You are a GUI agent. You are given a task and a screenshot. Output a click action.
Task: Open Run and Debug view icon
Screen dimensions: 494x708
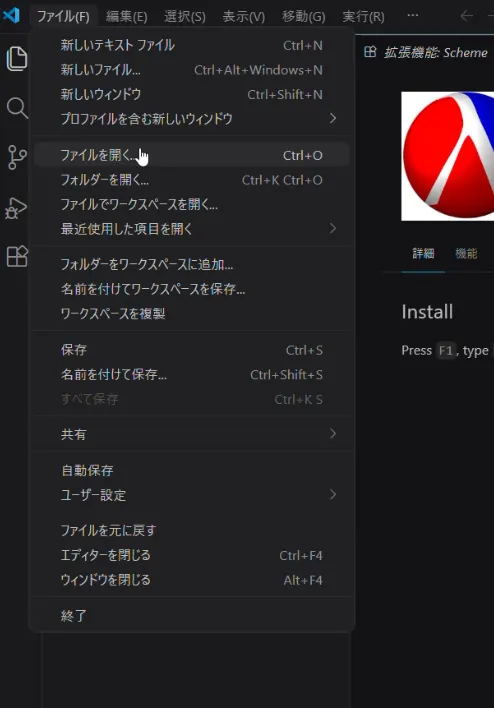pyautogui.click(x=16, y=208)
